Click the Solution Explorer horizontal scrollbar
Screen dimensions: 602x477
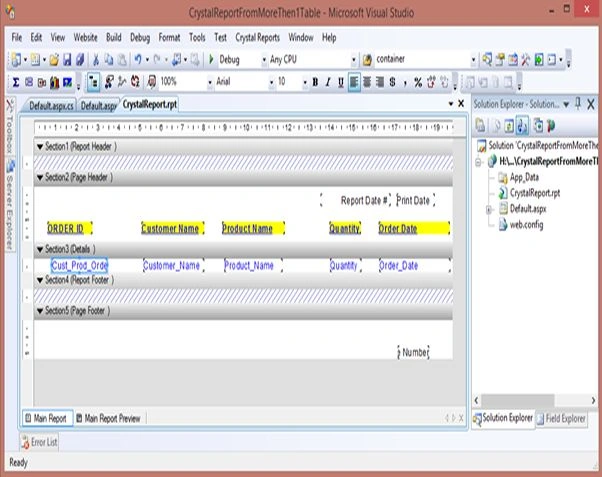click(x=534, y=400)
